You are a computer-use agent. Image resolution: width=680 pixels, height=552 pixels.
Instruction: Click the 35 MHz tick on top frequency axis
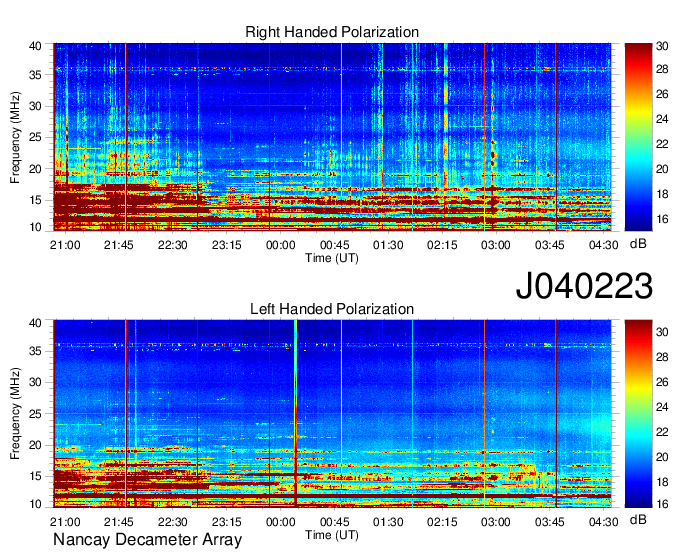pyautogui.click(x=35, y=75)
